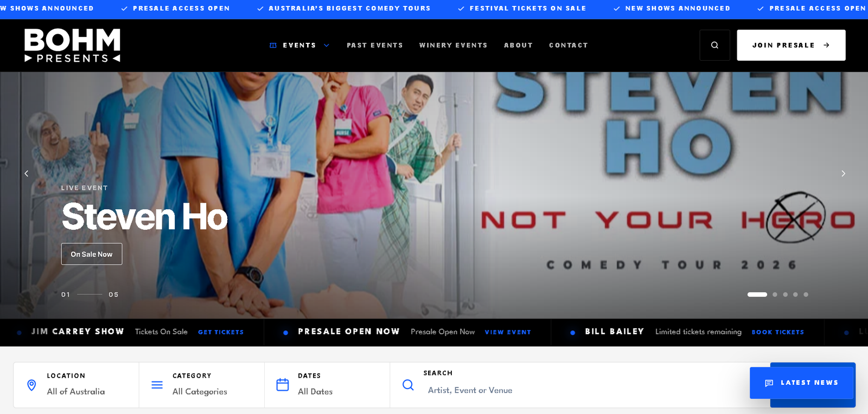Click the "Bill Bailey" ticker title
Screen dimensions: 868x414
click(x=614, y=331)
